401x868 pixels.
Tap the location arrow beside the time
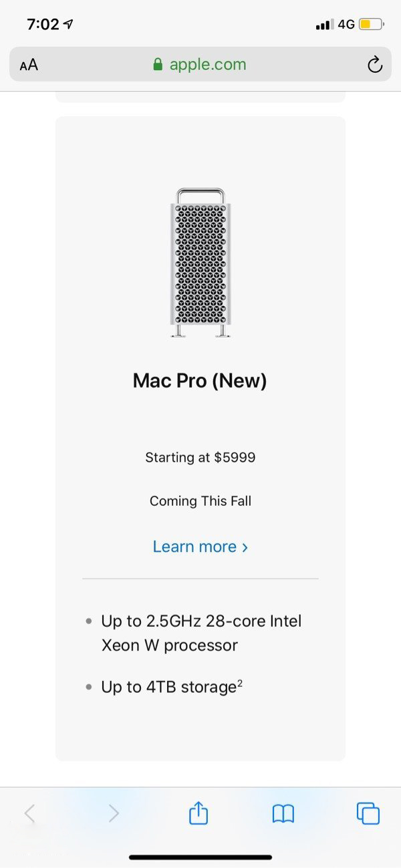click(68, 25)
